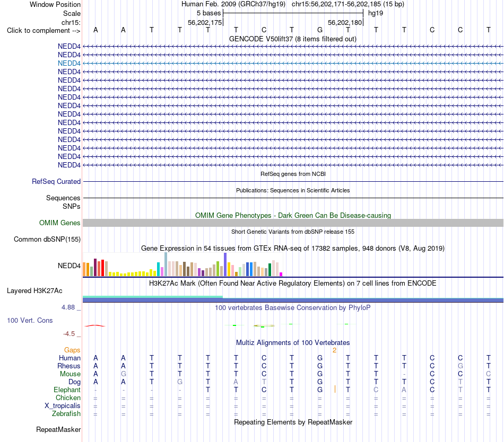Click the hg19 label beside scale bar

376,13
